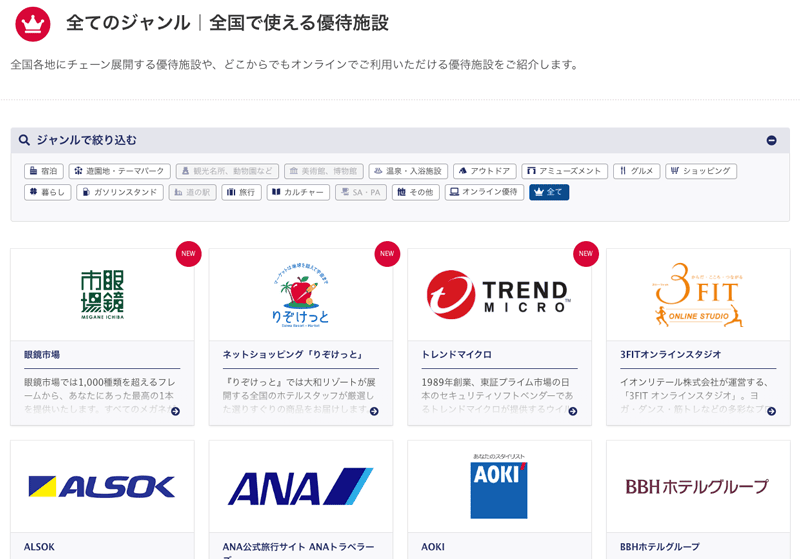The image size is (800, 559).
Task: Open the ALSOK logo thumbnail
Action: point(102,487)
